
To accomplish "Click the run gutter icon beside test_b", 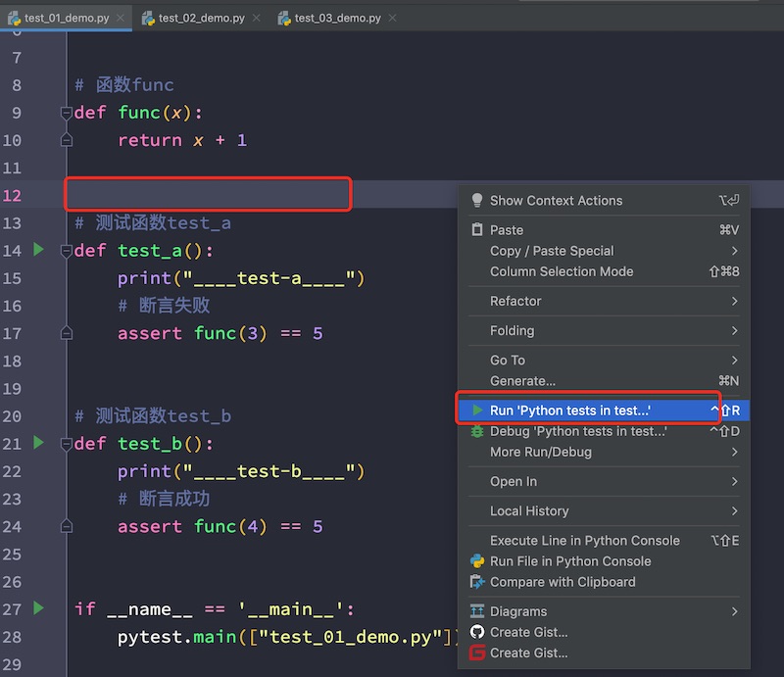I will (38, 443).
